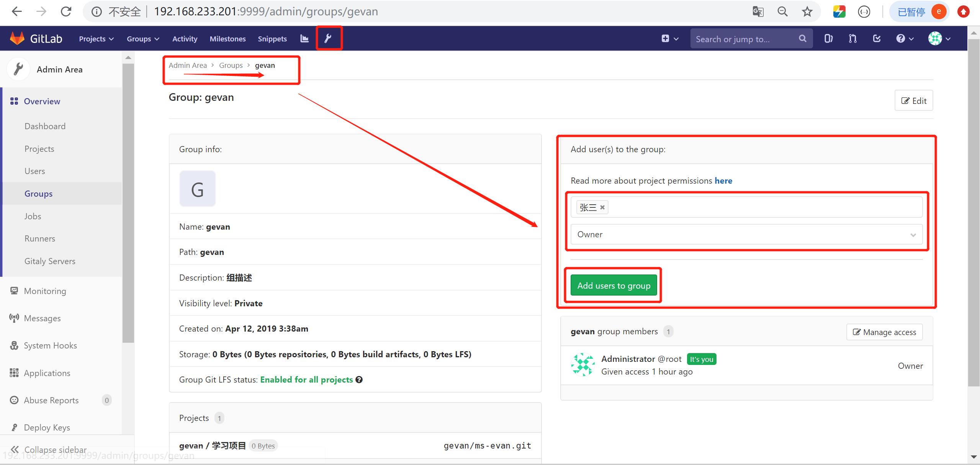This screenshot has width=980, height=465.
Task: Click the GitLab fox logo
Action: point(17,38)
